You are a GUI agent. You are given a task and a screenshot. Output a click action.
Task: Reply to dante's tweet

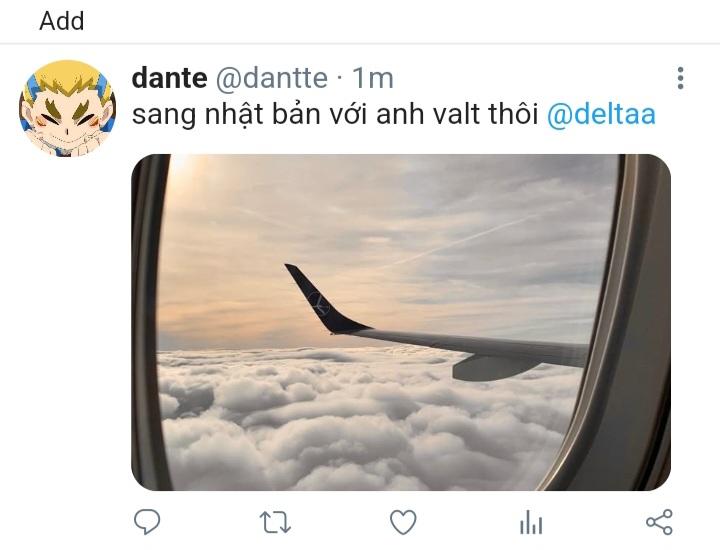[147, 522]
